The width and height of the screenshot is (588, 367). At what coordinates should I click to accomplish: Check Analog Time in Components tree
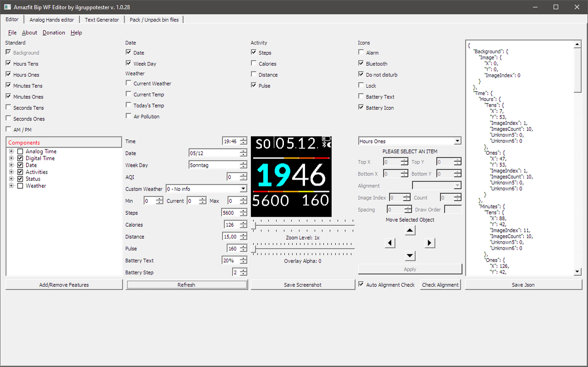click(20, 151)
